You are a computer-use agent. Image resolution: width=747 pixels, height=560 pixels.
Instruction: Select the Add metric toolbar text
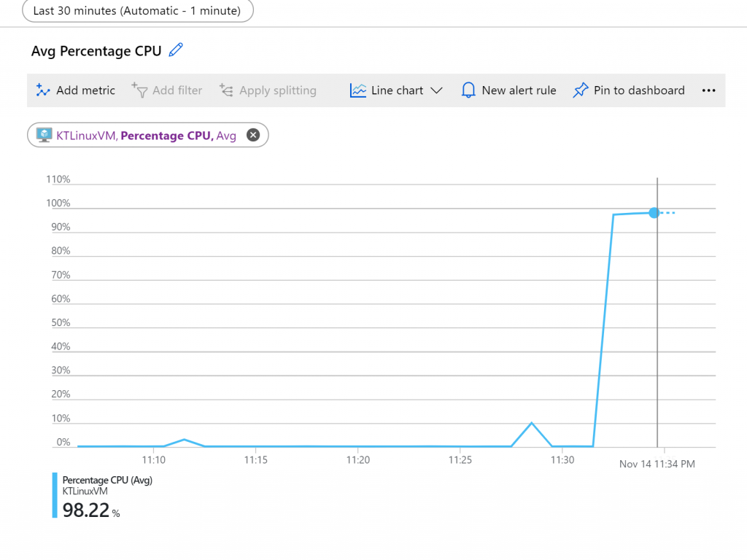point(85,90)
